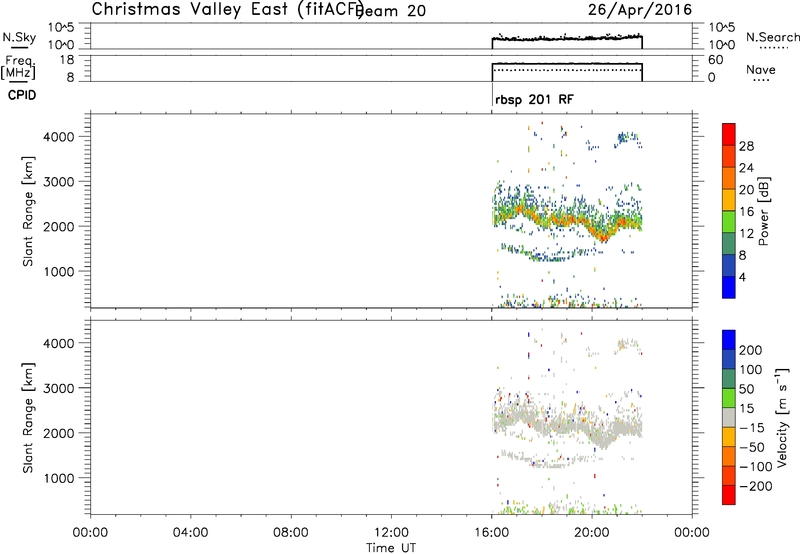
Task: Click the '20:00' time axis label
Action: 592,533
